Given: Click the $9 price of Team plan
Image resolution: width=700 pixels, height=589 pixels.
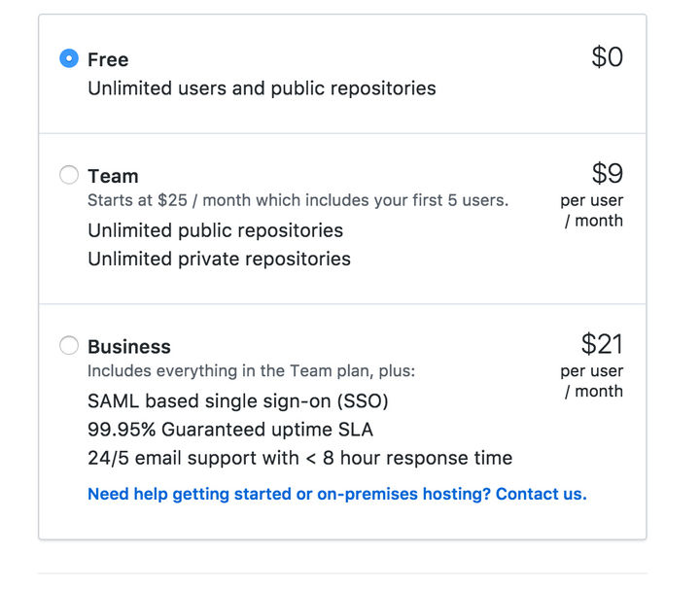Looking at the screenshot, I should coord(607,174).
